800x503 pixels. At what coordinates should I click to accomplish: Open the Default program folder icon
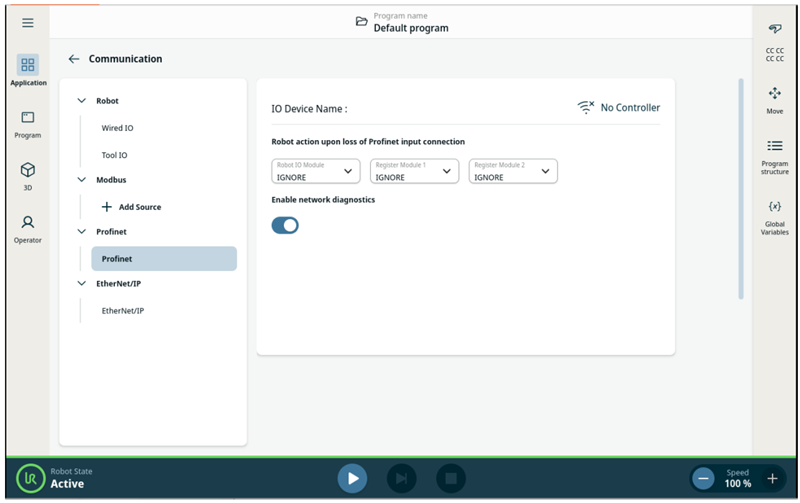pyautogui.click(x=362, y=22)
